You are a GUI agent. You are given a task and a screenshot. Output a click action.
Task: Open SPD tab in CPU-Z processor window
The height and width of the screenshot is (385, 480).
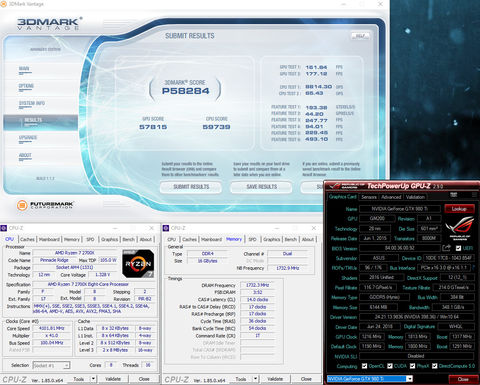click(90, 239)
